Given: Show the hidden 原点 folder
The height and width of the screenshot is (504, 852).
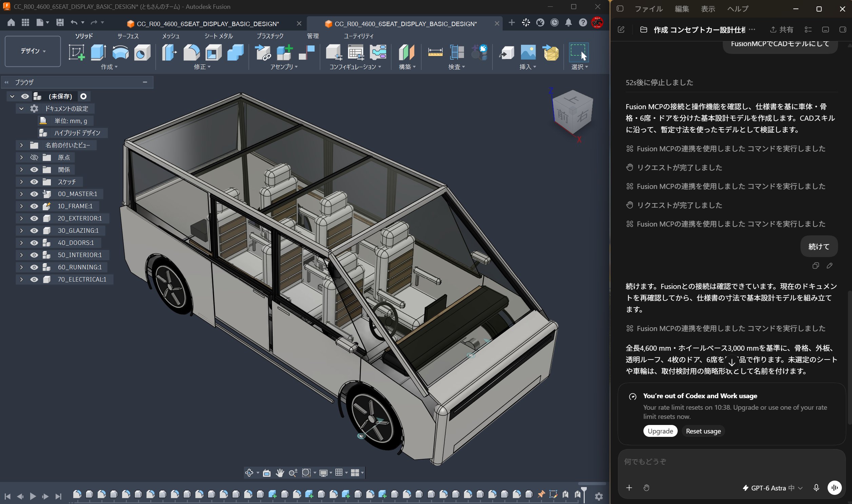Looking at the screenshot, I should coord(34,157).
